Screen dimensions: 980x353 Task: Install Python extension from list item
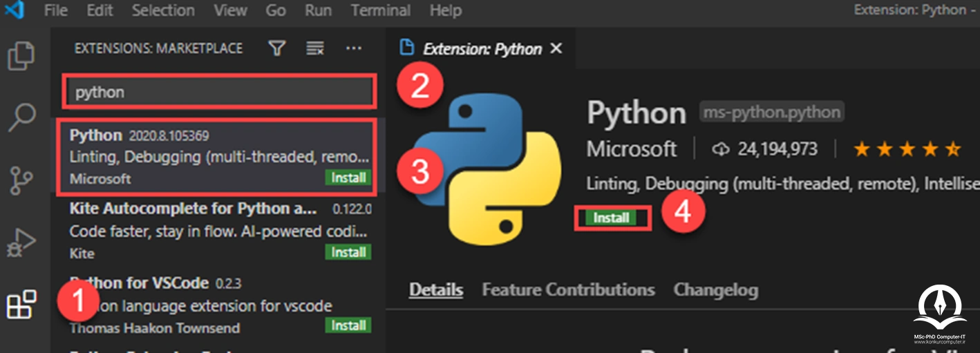coord(348,178)
